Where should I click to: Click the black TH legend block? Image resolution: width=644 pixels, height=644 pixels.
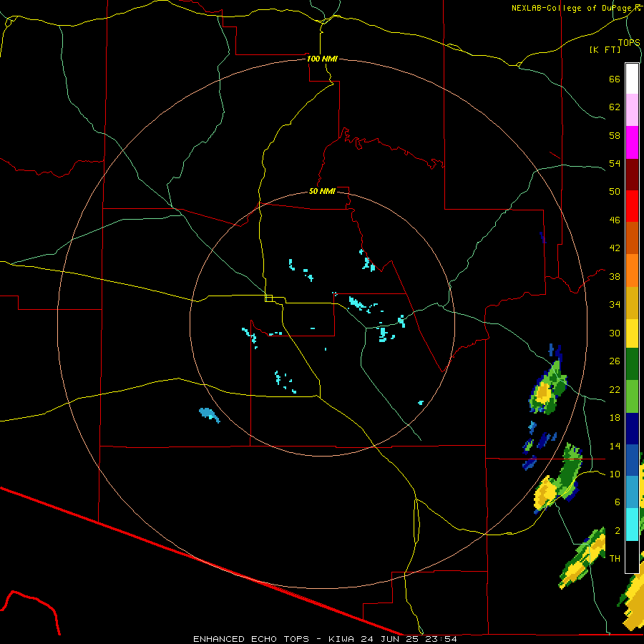coord(632,557)
